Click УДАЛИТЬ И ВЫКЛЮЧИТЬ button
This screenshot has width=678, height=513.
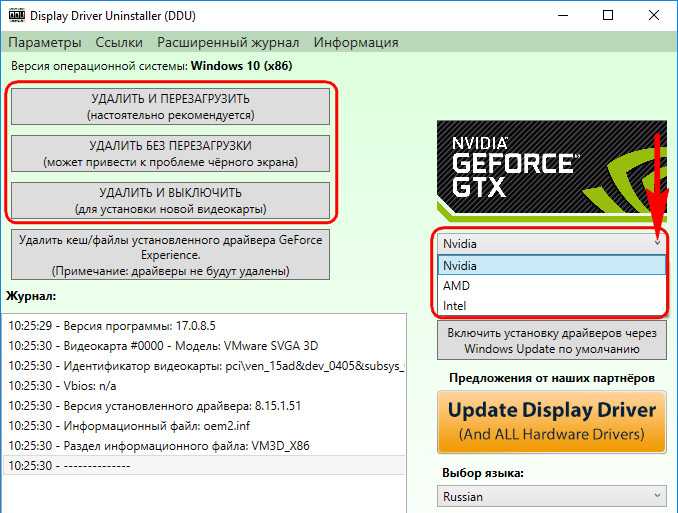(170, 201)
